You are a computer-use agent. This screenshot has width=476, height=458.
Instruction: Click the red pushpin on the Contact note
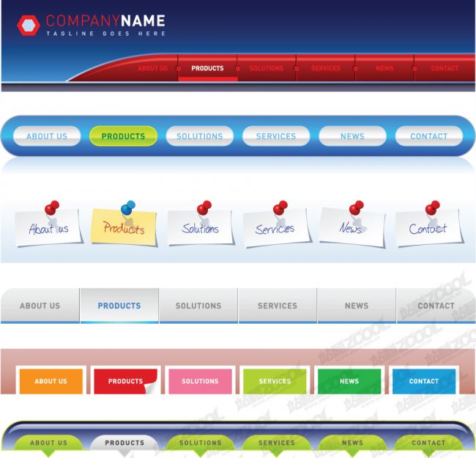tap(432, 209)
